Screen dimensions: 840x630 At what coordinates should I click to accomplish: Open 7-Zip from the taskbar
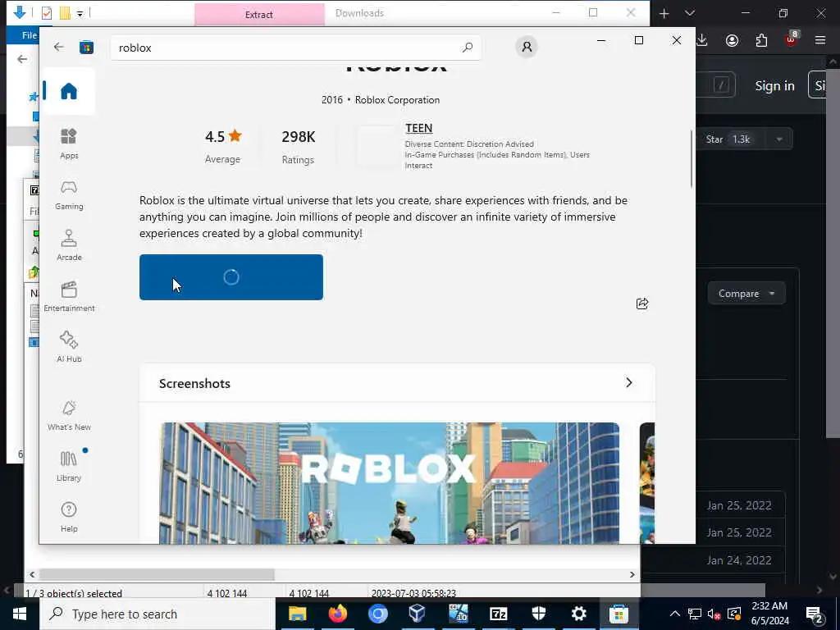pyautogui.click(x=498, y=614)
